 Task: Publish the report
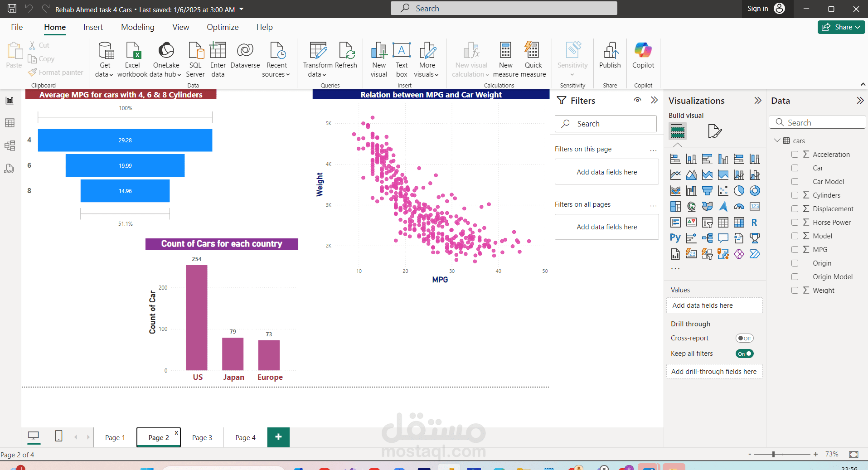pyautogui.click(x=610, y=55)
